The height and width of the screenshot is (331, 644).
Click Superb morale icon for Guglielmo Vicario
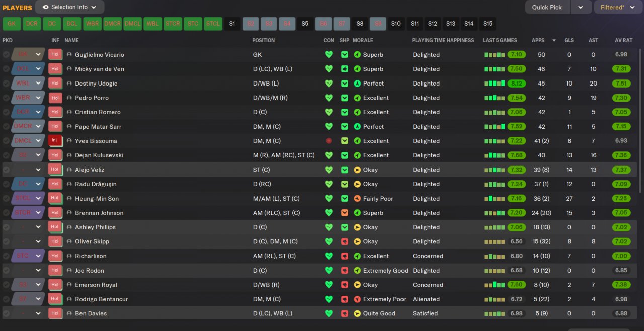357,54
